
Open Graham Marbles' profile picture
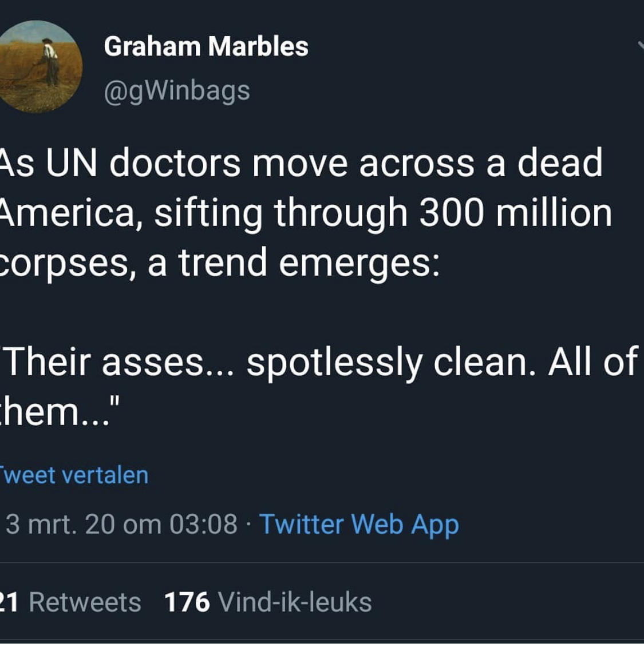point(39,66)
